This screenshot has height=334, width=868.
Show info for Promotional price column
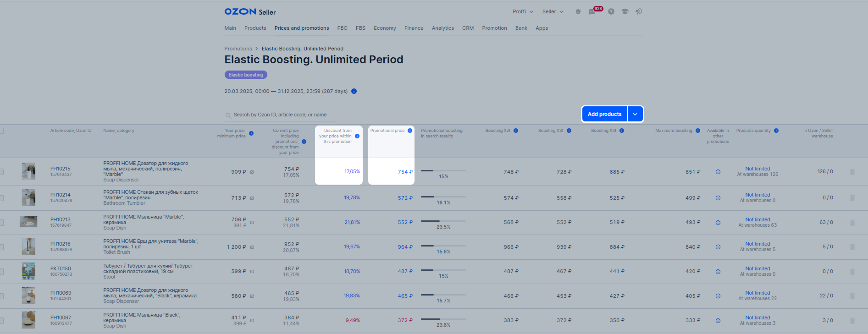(410, 131)
